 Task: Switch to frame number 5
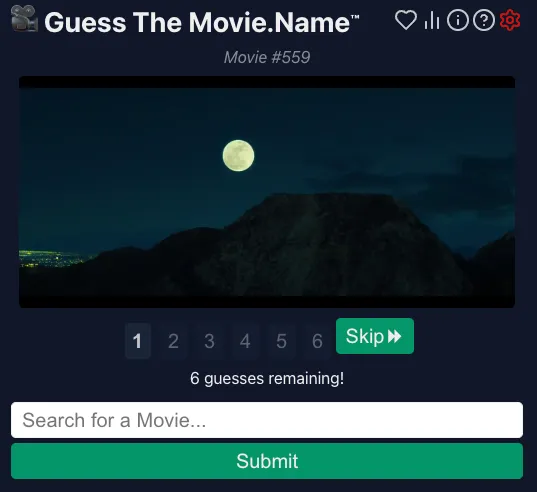[x=281, y=341]
